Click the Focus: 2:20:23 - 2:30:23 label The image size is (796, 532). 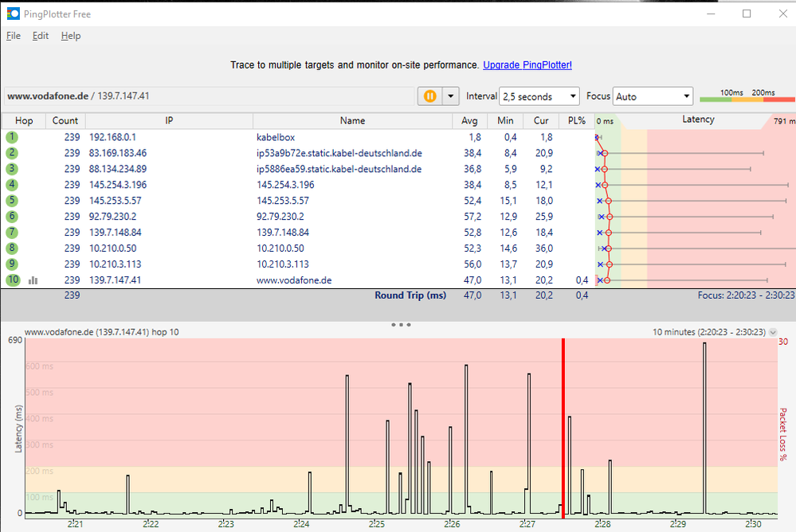click(x=746, y=295)
